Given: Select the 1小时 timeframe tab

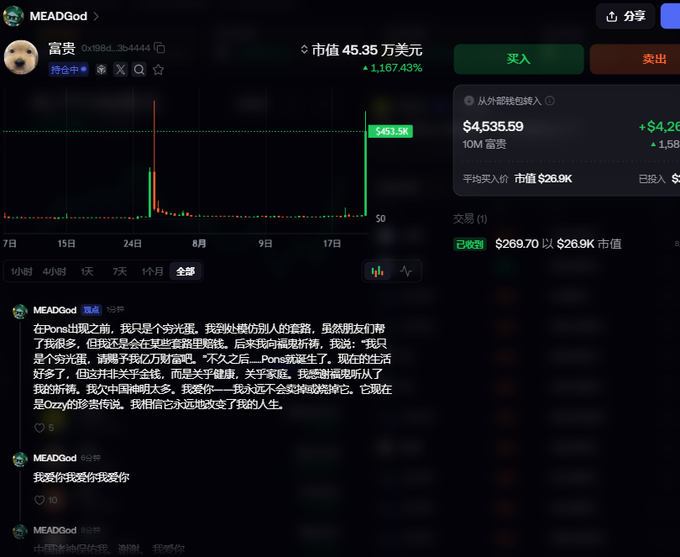Looking at the screenshot, I should (21, 272).
